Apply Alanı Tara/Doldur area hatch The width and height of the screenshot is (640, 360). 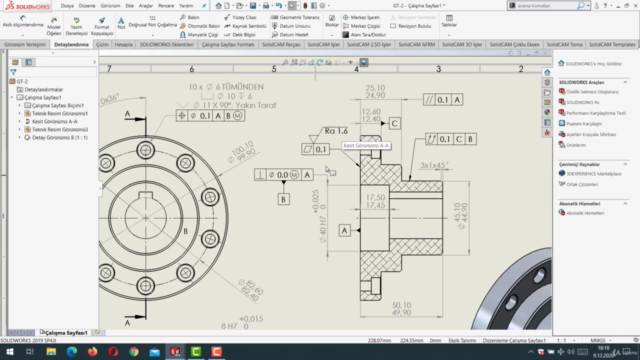click(x=363, y=35)
